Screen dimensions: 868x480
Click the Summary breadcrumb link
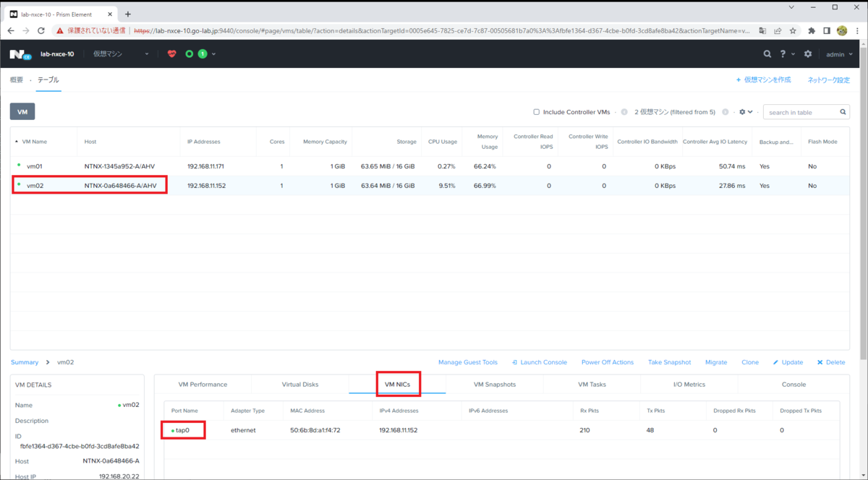[x=25, y=362]
